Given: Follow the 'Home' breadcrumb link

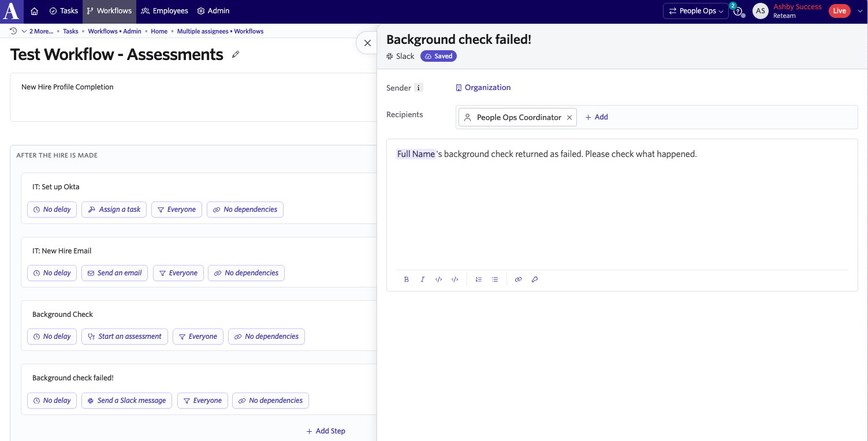Looking at the screenshot, I should 159,31.
